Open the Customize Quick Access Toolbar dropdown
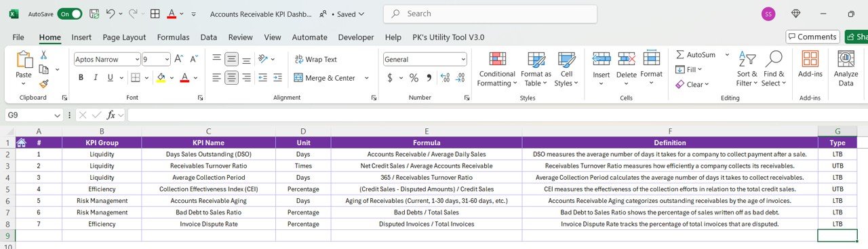Screen dimensions: 868x249 (194, 14)
